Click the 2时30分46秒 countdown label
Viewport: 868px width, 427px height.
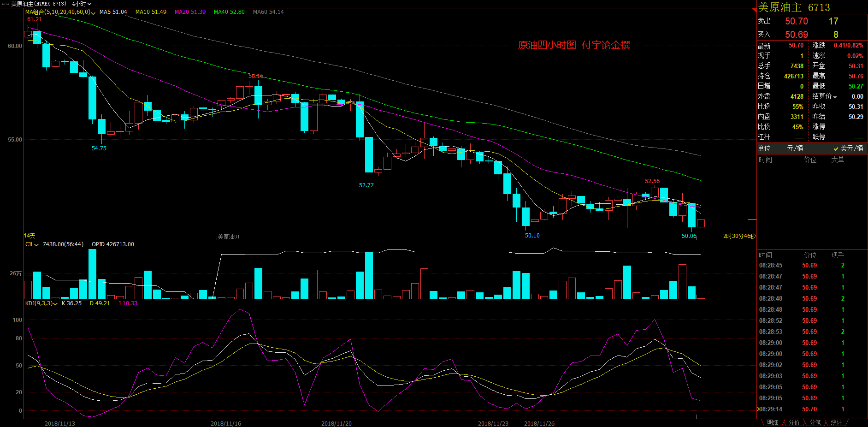pos(739,236)
